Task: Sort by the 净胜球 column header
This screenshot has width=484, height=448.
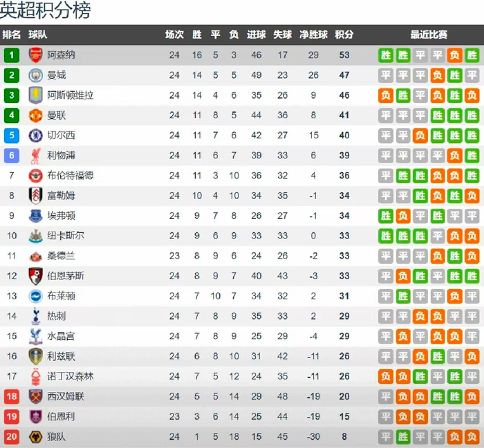Action: (x=313, y=35)
